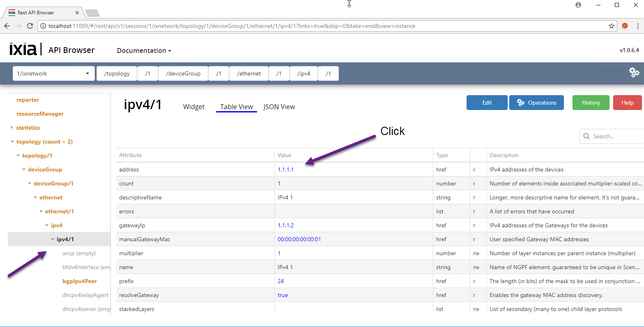The height and width of the screenshot is (327, 644).
Task: Collapse the topology (count = 2) node
Action: coord(12,142)
